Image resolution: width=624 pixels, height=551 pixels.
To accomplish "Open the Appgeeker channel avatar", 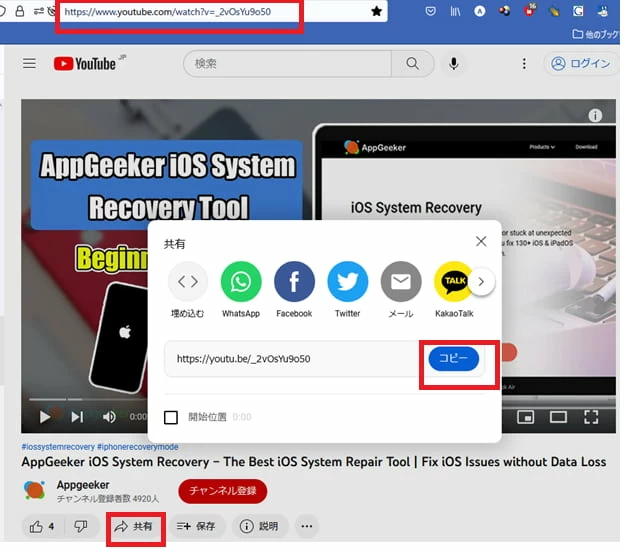I will coord(35,490).
